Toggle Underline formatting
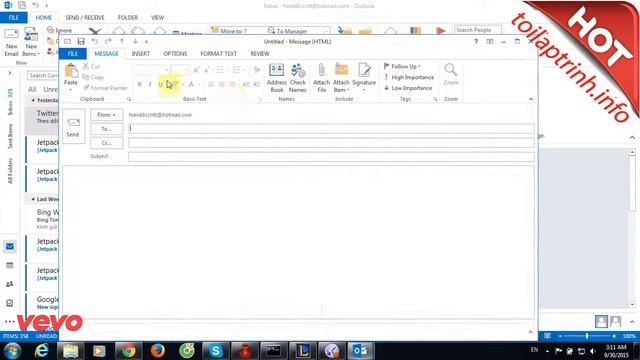The image size is (640, 360). pos(160,84)
